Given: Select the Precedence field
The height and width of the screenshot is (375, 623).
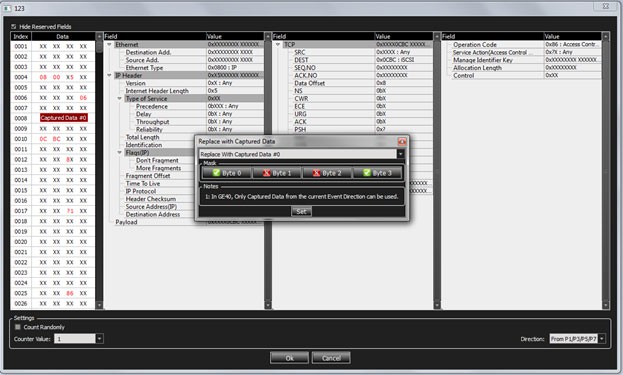Looking at the screenshot, I should pyautogui.click(x=152, y=106).
